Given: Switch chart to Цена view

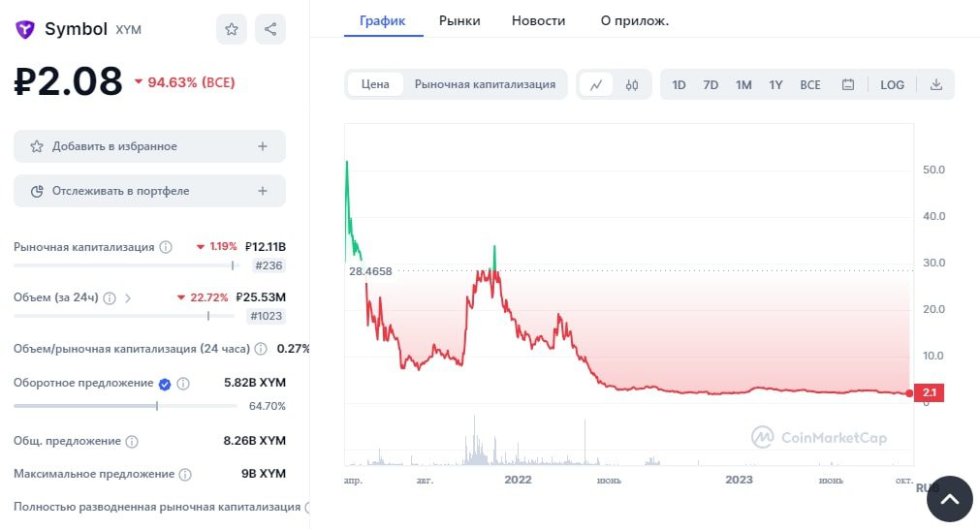Looking at the screenshot, I should point(375,84).
